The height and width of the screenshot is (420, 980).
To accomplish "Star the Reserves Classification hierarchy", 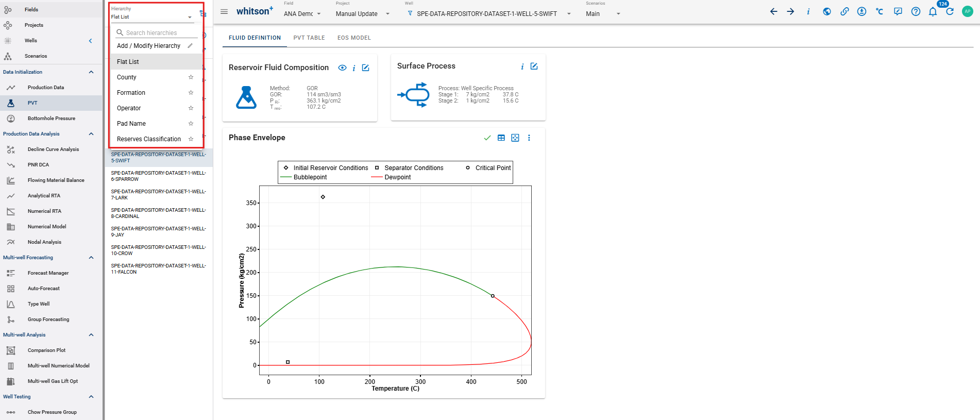I will 191,139.
